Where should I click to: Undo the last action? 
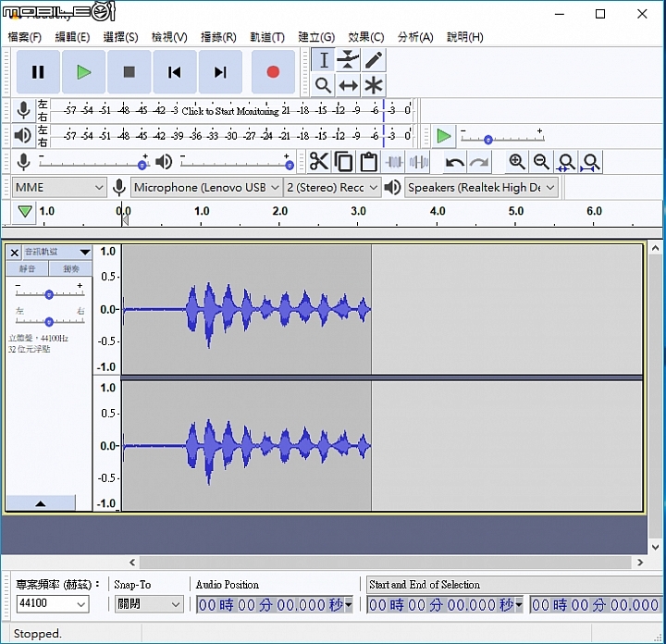pyautogui.click(x=455, y=162)
